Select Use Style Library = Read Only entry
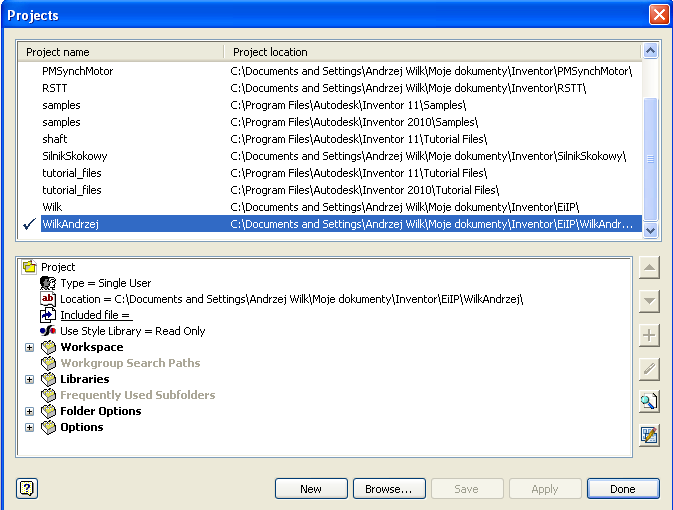The width and height of the screenshot is (673, 510). coord(133,331)
